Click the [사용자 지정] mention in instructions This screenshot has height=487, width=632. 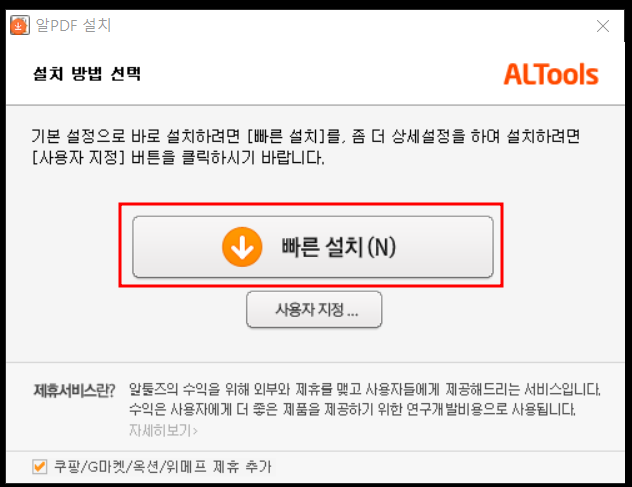coord(78,157)
